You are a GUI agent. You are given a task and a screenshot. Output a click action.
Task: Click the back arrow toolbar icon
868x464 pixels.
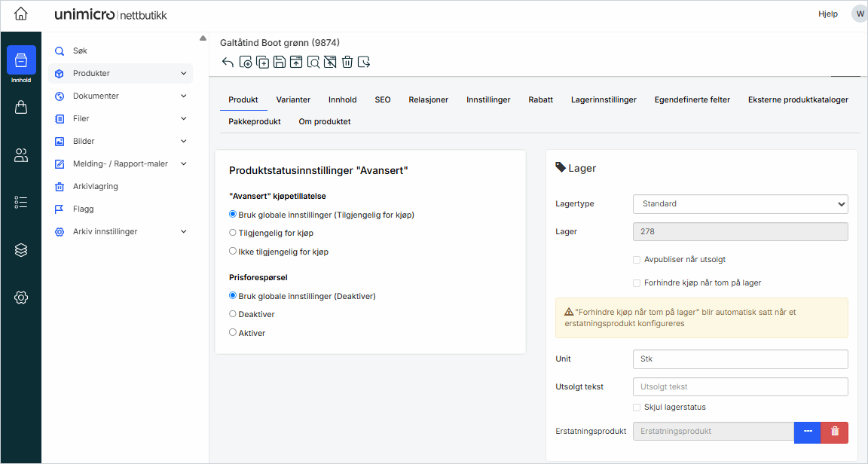tap(228, 63)
